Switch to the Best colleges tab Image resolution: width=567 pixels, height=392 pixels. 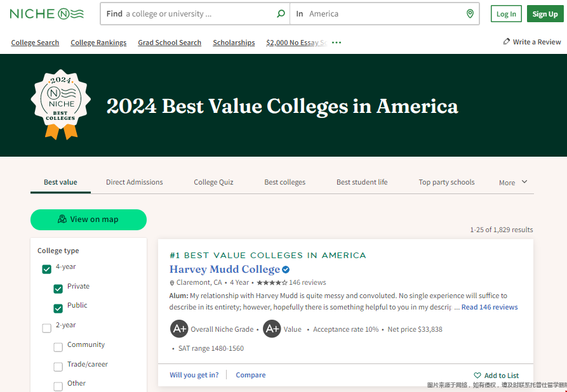coord(284,182)
